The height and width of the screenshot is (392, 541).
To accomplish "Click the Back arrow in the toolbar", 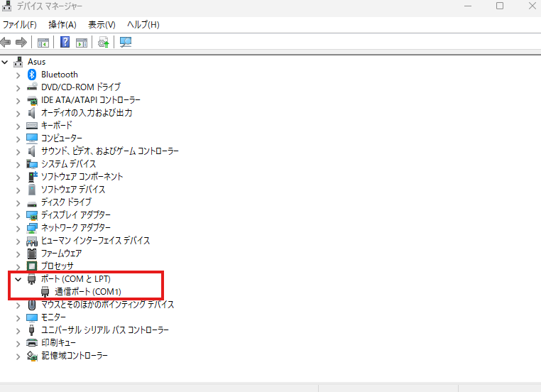I will coord(6,42).
